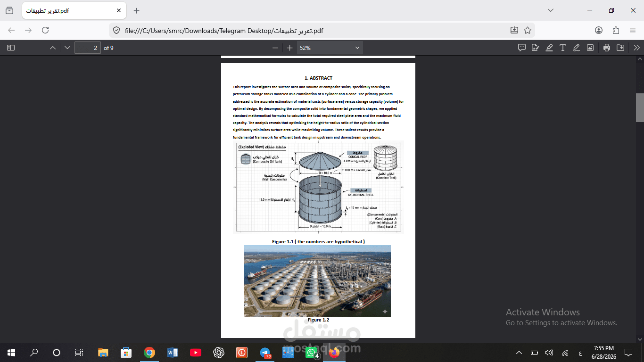Select the add image tool
Image resolution: width=644 pixels, height=362 pixels.
coord(590,48)
